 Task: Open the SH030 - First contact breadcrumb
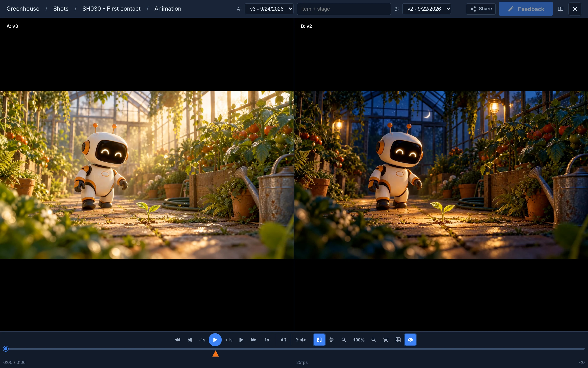(x=111, y=9)
